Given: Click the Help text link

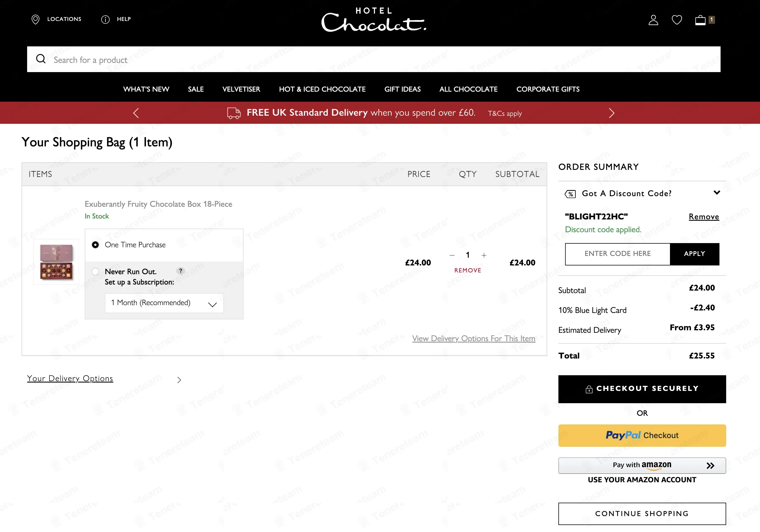Looking at the screenshot, I should click(124, 19).
